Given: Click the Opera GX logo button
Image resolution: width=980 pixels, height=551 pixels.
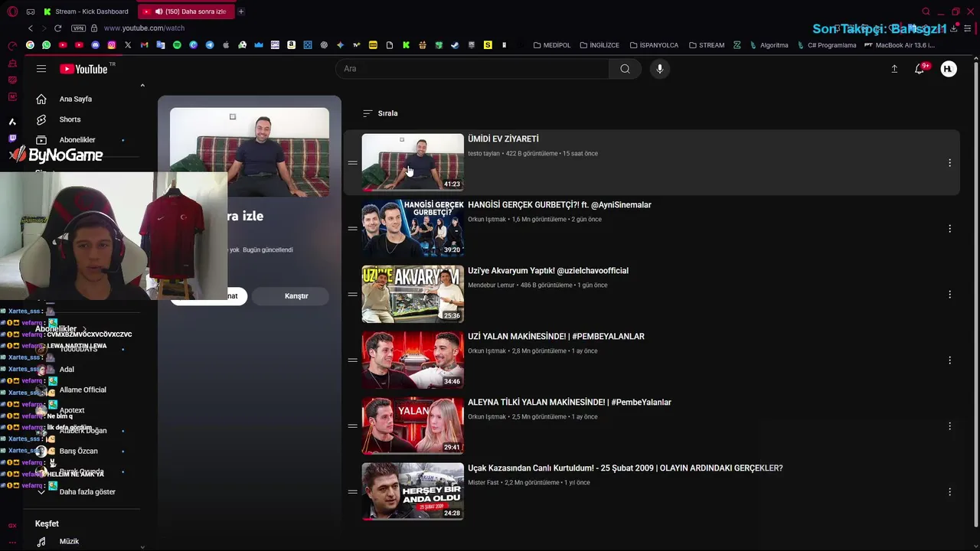Looking at the screenshot, I should pos(12,11).
